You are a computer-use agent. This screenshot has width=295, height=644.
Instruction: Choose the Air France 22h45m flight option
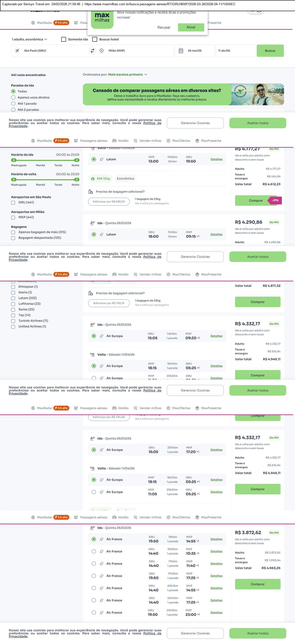(x=94, y=601)
